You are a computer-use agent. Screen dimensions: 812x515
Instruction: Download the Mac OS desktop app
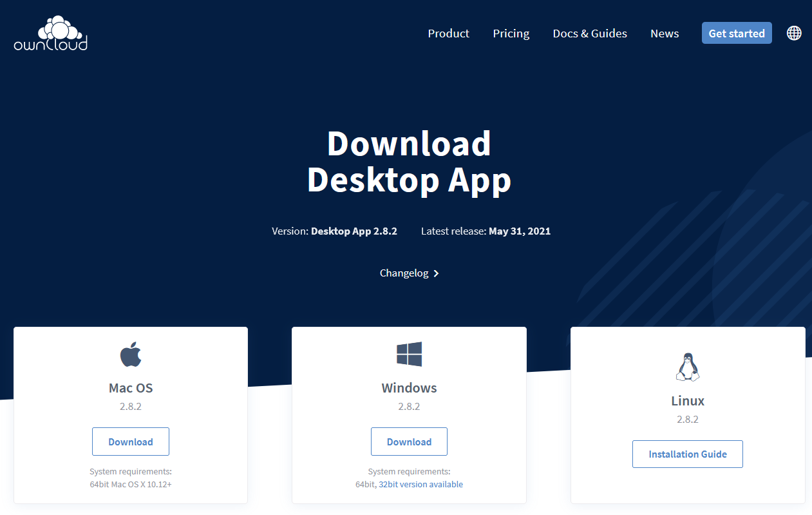point(131,442)
